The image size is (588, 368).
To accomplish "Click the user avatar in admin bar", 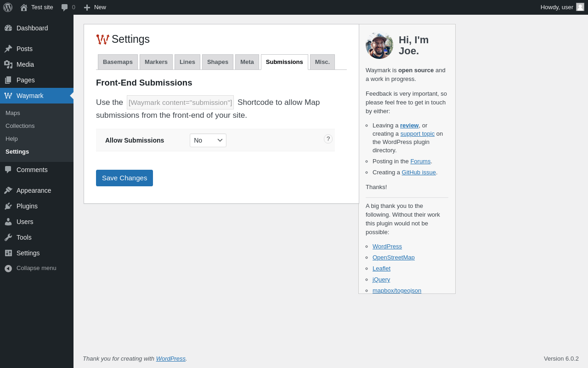I will (580, 7).
